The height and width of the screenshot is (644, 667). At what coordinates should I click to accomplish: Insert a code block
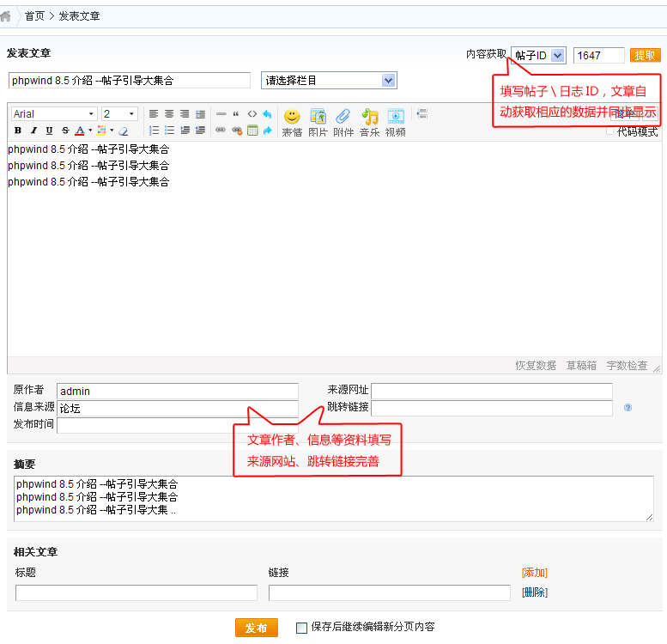point(252,114)
